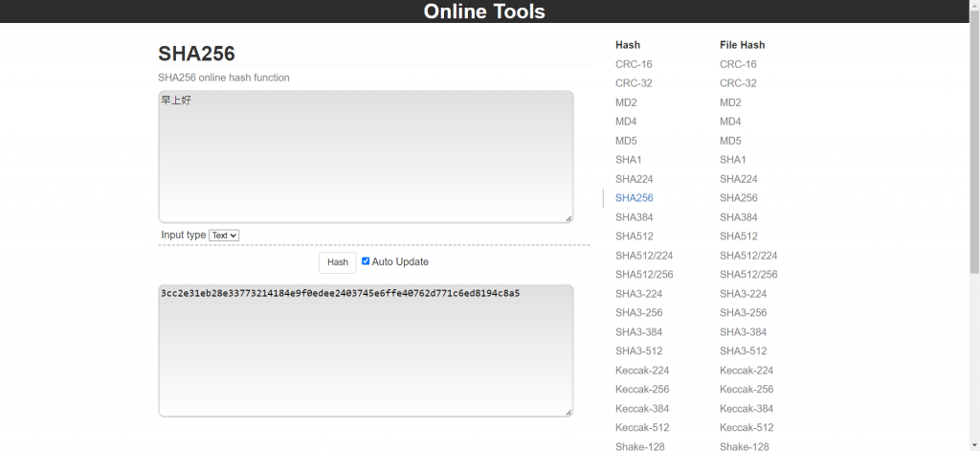Open Keccak-256 in Hash column

coord(642,389)
